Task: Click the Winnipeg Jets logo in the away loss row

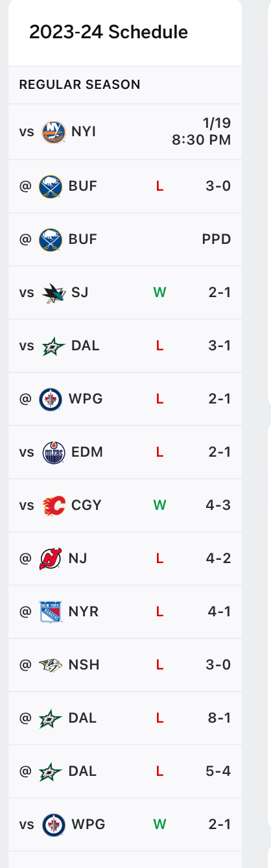Action: (50, 398)
